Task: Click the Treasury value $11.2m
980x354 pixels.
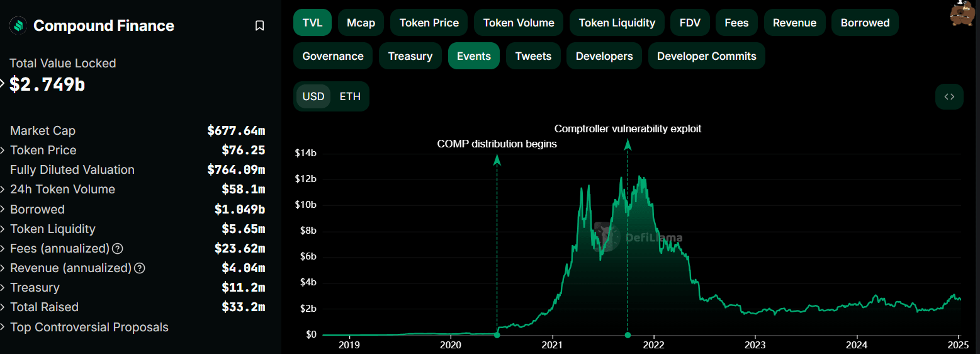Action: point(244,287)
